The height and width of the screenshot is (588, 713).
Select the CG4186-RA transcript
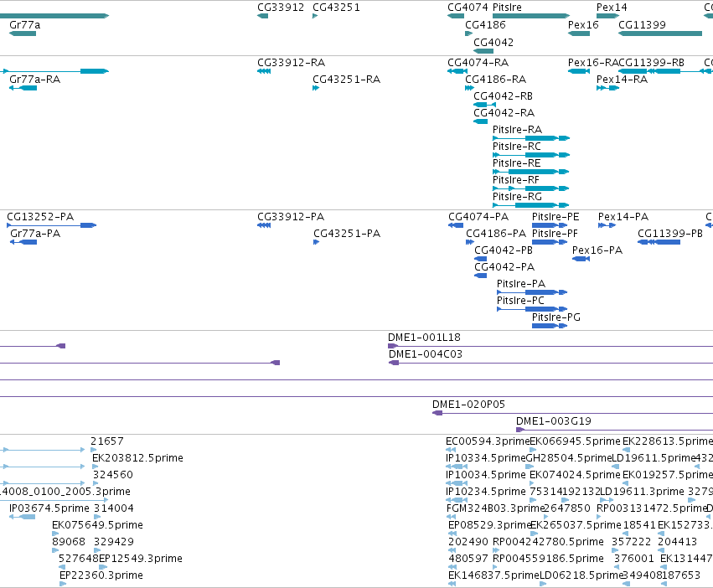(469, 88)
